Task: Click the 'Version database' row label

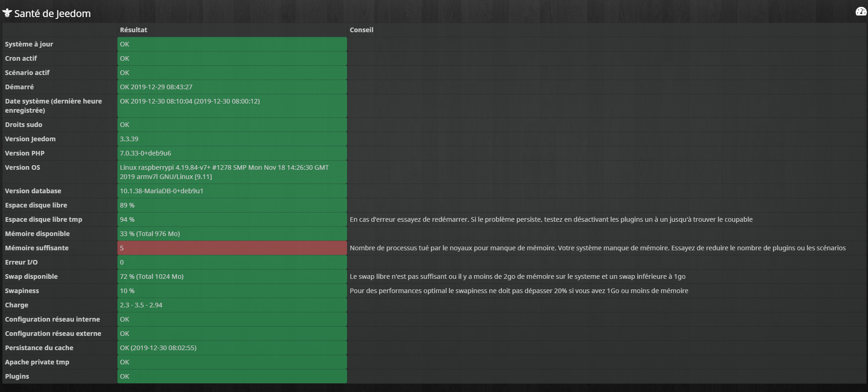Action: point(33,191)
